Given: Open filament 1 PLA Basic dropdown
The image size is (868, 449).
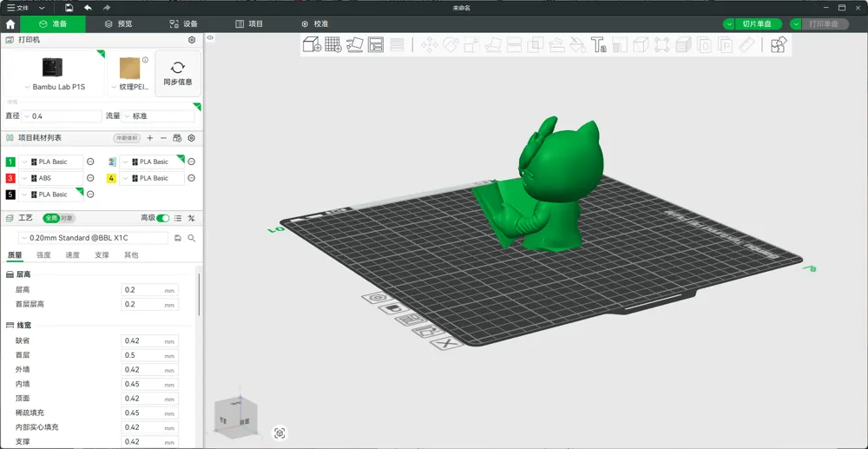Looking at the screenshot, I should click(51, 162).
